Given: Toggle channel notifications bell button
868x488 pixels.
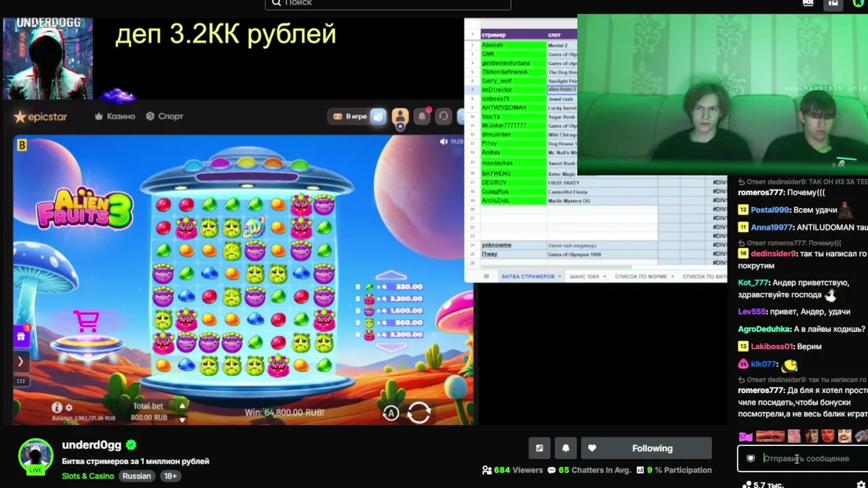Looking at the screenshot, I should (x=566, y=448).
